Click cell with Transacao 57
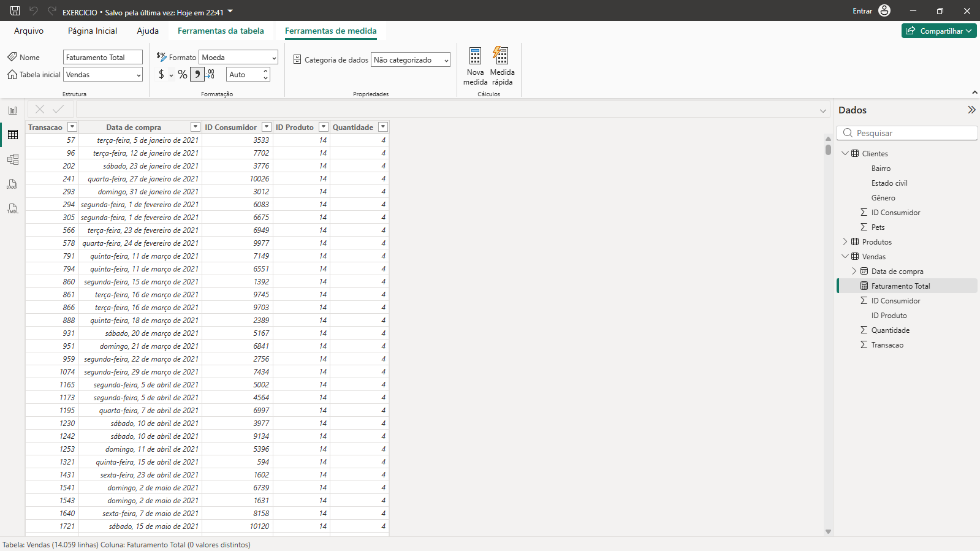Screen dimensions: 980x551 51,140
